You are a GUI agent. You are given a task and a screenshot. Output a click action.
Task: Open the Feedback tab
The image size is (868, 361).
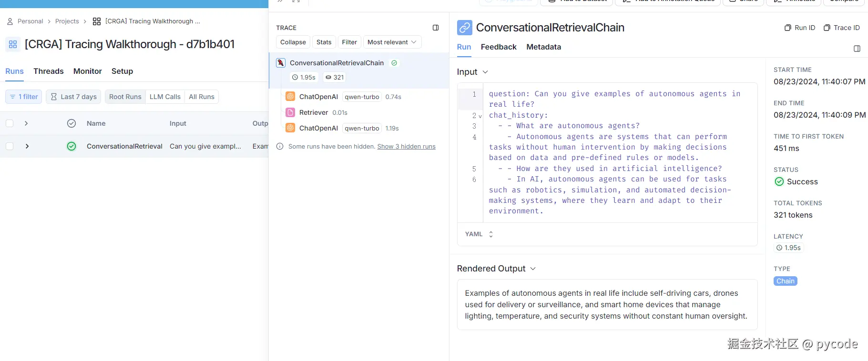tap(499, 47)
